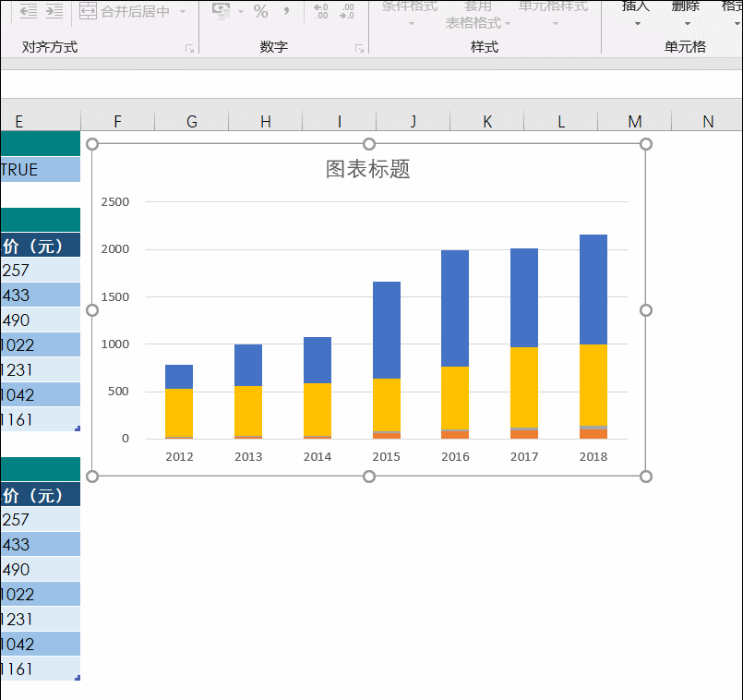
Task: Select blue segment of 2018 bar
Action: tap(593, 289)
